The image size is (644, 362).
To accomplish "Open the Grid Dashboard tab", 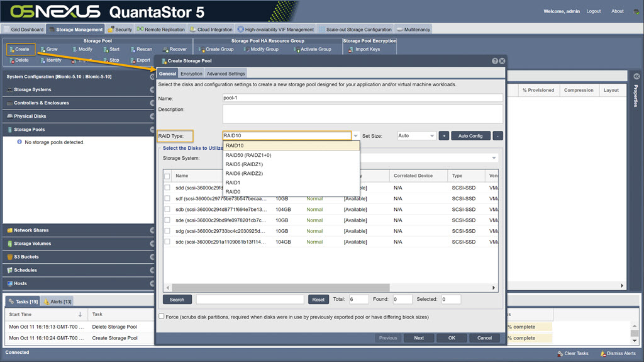I will point(23,30).
